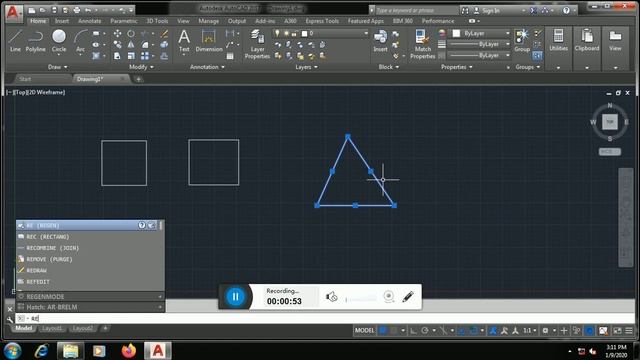Expand the Block panel

(x=389, y=67)
